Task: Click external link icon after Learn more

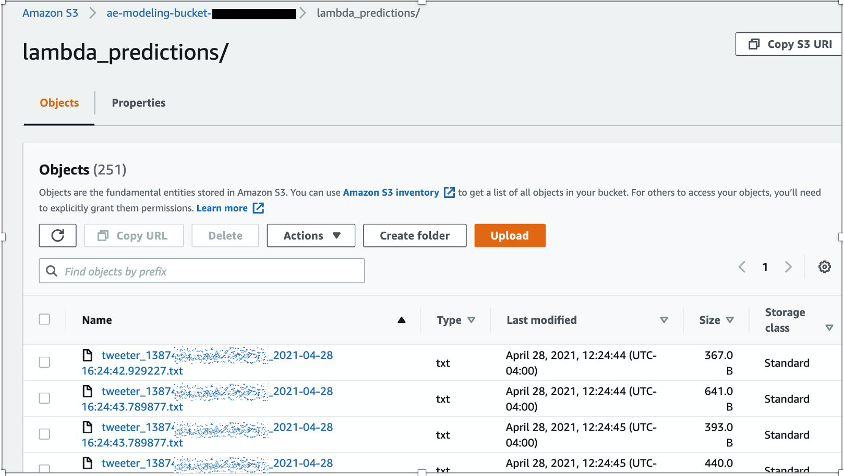Action: [258, 208]
